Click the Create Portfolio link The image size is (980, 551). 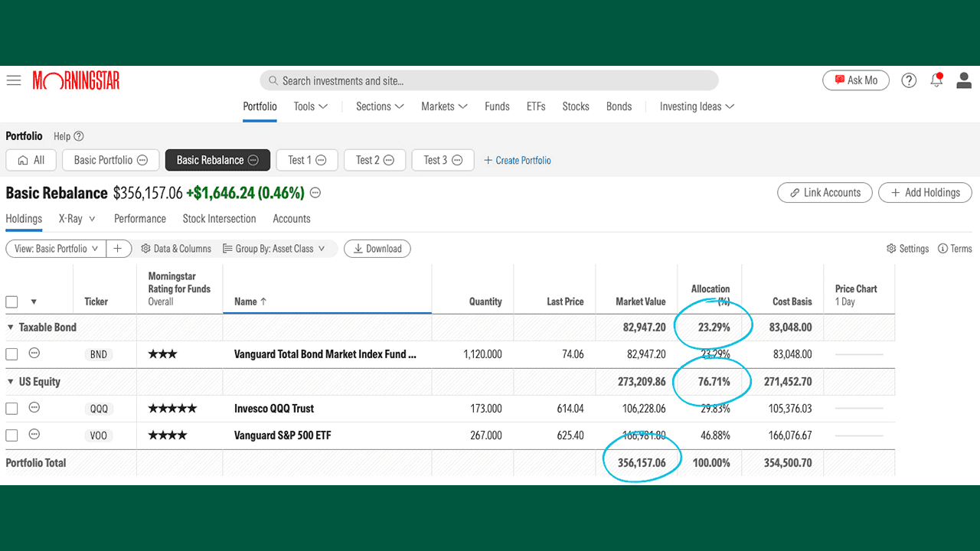[518, 160]
